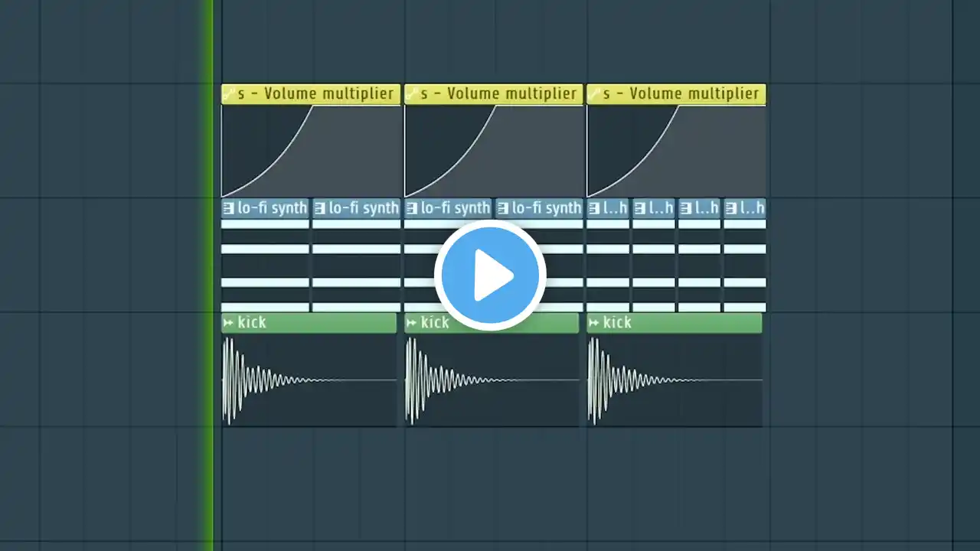Click the automation curve of the rightmost Volume multiplier clip
The width and height of the screenshot is (980, 551).
[x=676, y=151]
